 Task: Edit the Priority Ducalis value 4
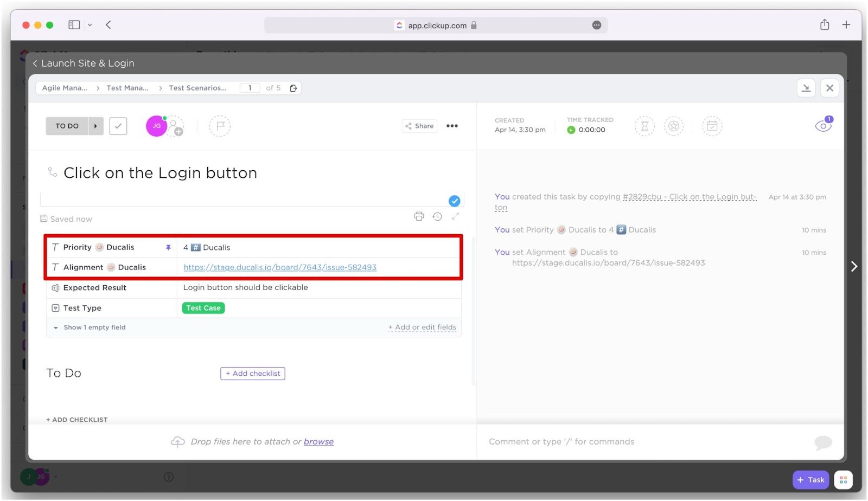[x=319, y=247]
